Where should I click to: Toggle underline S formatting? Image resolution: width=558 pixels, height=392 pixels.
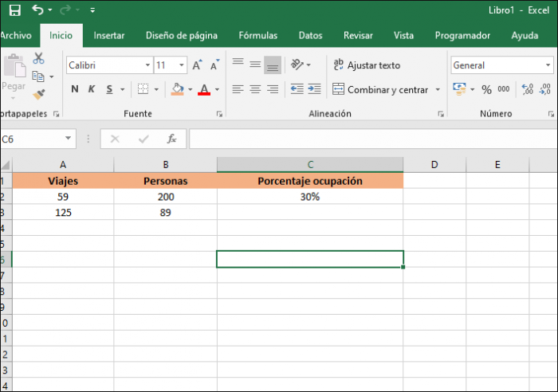click(110, 89)
